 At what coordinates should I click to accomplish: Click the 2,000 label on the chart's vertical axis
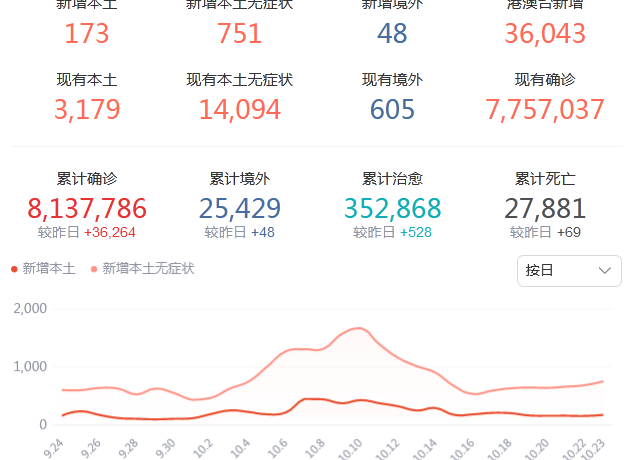[30, 308]
